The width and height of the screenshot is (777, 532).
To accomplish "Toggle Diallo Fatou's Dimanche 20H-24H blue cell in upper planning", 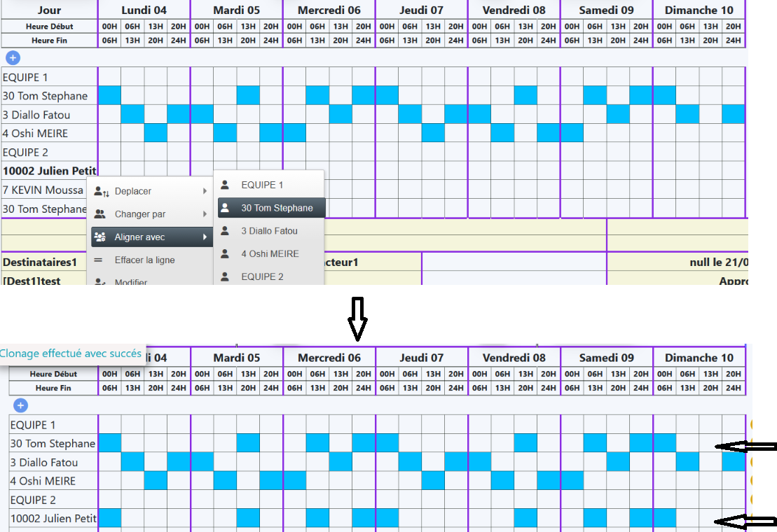I will pyautogui.click(x=734, y=114).
